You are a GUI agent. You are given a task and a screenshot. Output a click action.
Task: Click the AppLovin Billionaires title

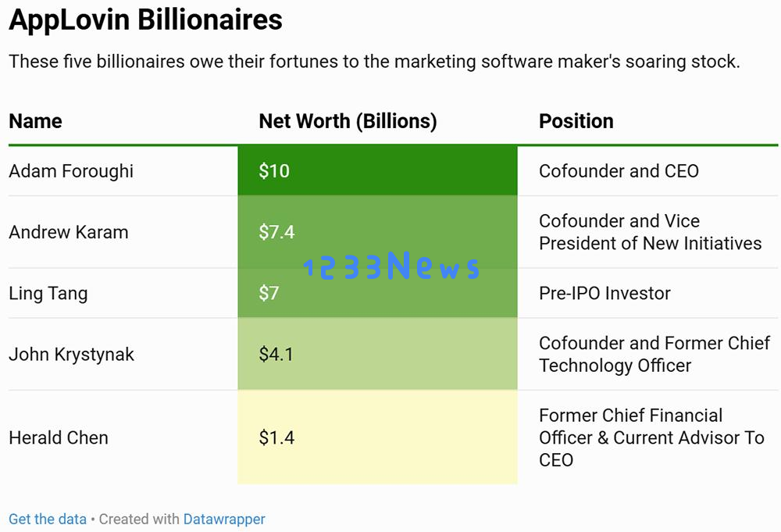[145, 20]
